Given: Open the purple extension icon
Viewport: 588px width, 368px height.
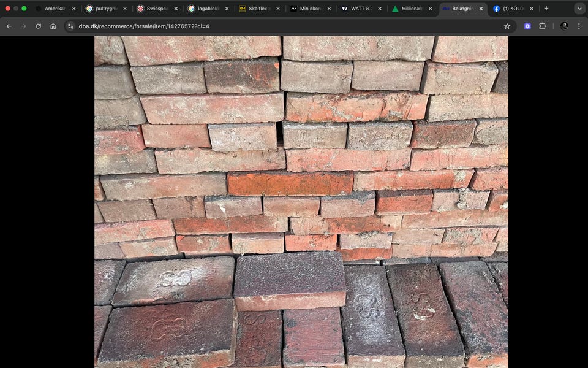Looking at the screenshot, I should [x=527, y=26].
